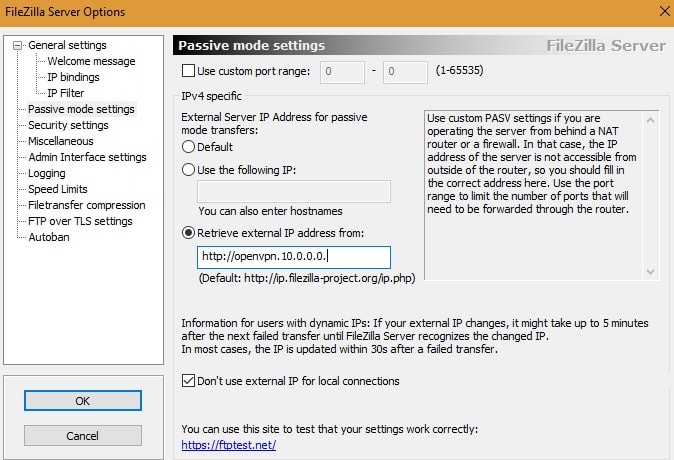Select Use the following IP option
Screen dimensions: 674x460
click(x=188, y=170)
